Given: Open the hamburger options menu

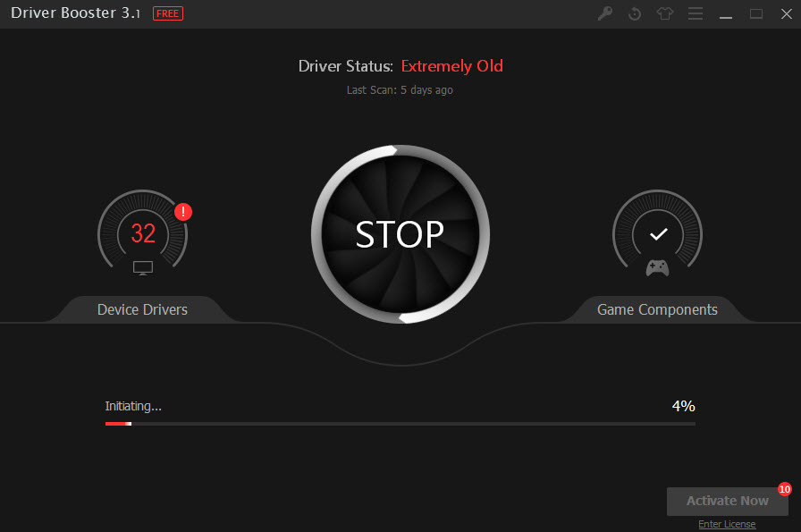Looking at the screenshot, I should pyautogui.click(x=695, y=13).
